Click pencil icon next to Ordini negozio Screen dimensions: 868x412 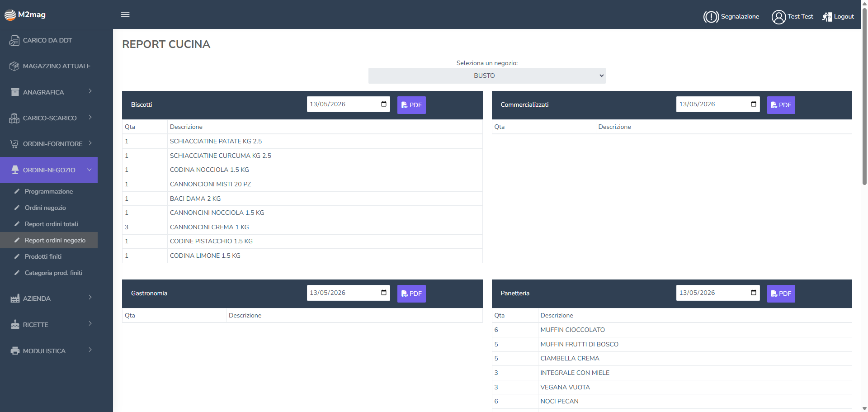[x=17, y=208]
